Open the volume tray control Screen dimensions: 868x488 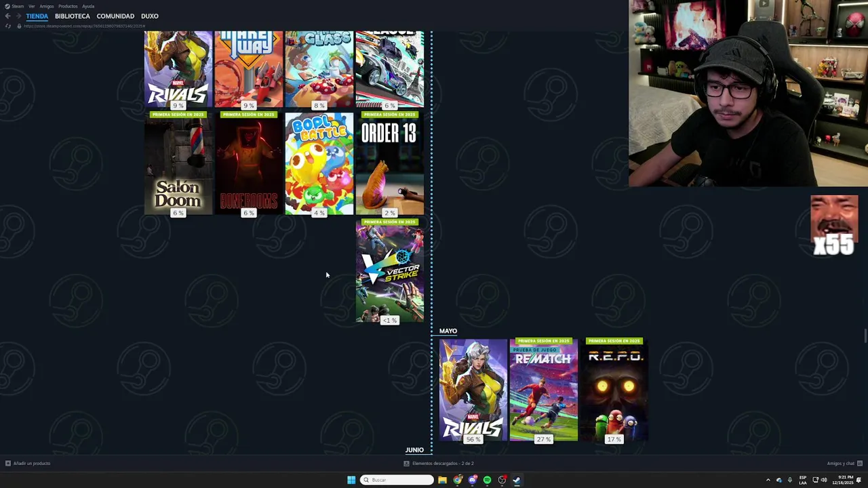point(824,480)
